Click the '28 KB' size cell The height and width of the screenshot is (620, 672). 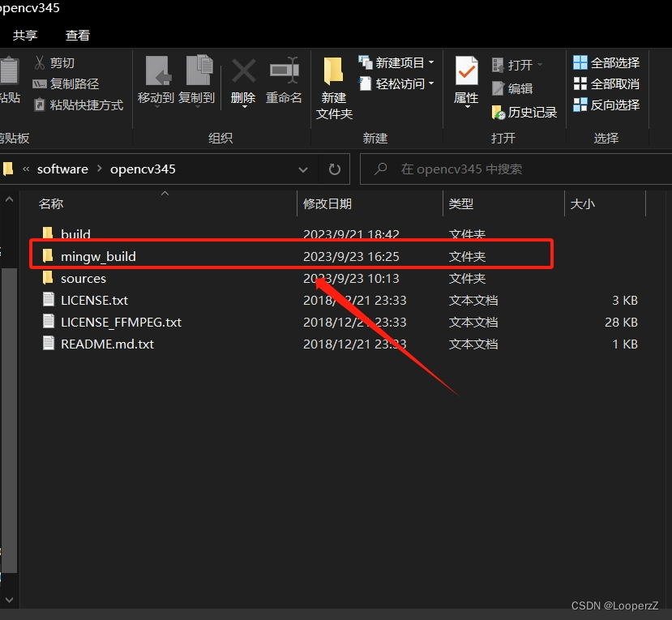(x=621, y=323)
